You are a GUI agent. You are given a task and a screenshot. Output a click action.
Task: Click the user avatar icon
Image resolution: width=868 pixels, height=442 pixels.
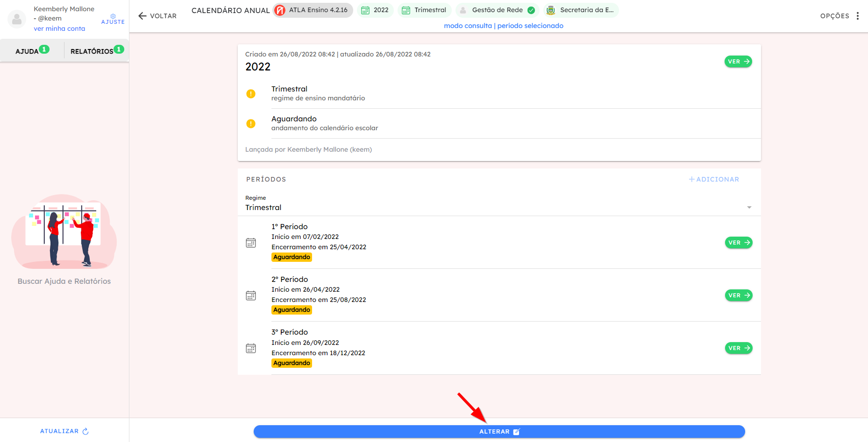point(17,19)
